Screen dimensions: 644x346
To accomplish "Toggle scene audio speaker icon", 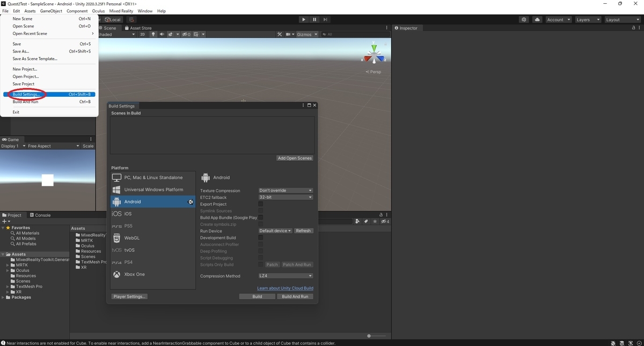I will click(x=162, y=34).
